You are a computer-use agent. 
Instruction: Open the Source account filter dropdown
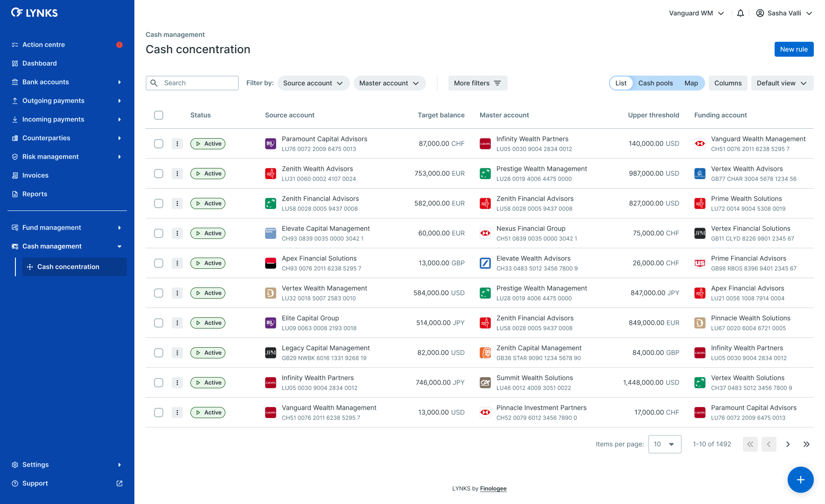(314, 83)
